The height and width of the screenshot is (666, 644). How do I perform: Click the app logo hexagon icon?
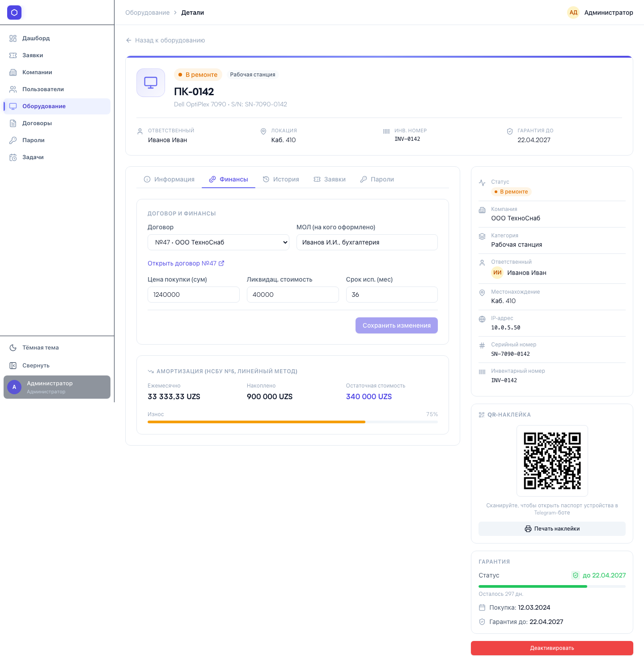click(x=14, y=13)
